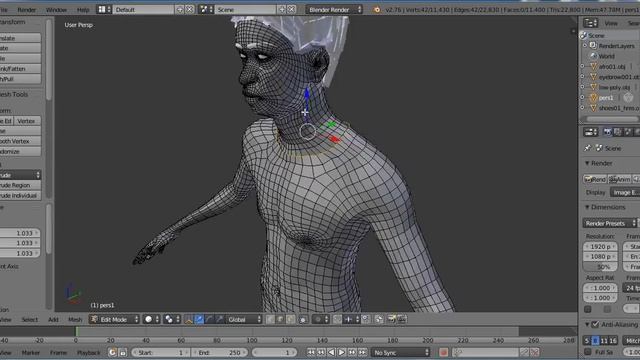Screen dimensions: 640x360
Task: Toggle the Border checkbox under Aspect Ratio
Action: pos(588,309)
